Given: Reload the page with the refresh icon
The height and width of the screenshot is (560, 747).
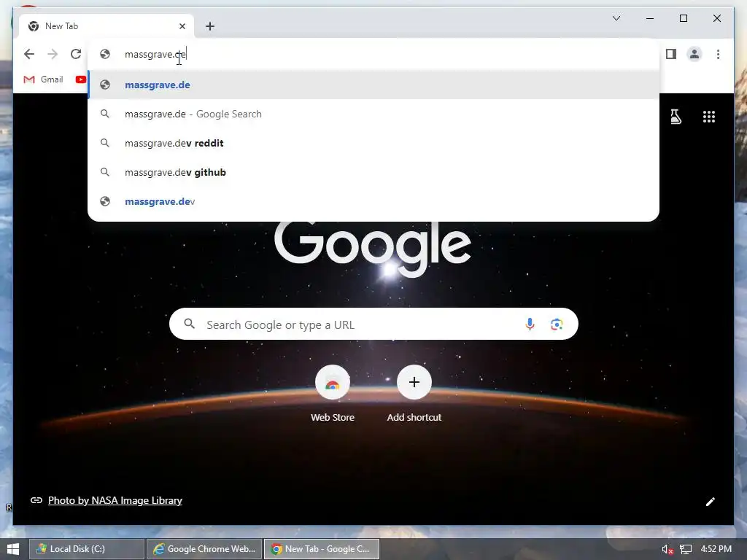Looking at the screenshot, I should coord(76,54).
